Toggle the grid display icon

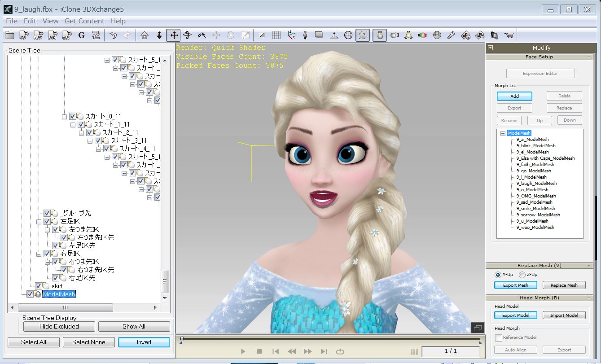(276, 35)
